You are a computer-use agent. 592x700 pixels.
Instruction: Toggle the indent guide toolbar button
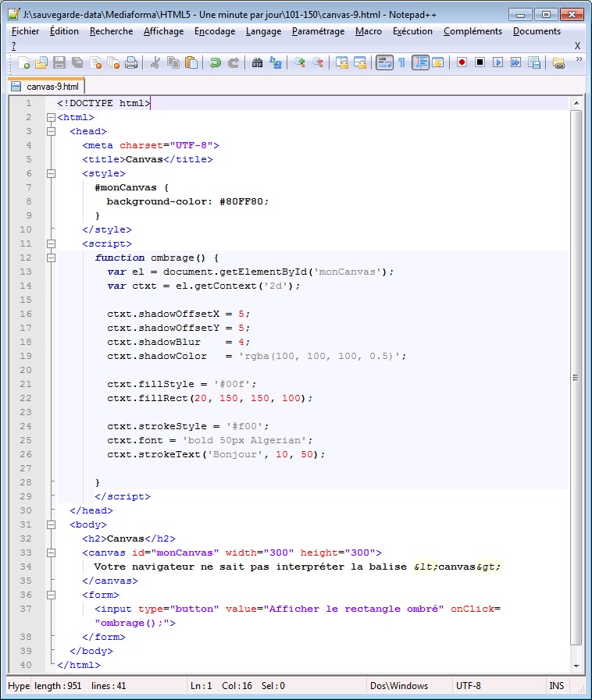(x=420, y=63)
